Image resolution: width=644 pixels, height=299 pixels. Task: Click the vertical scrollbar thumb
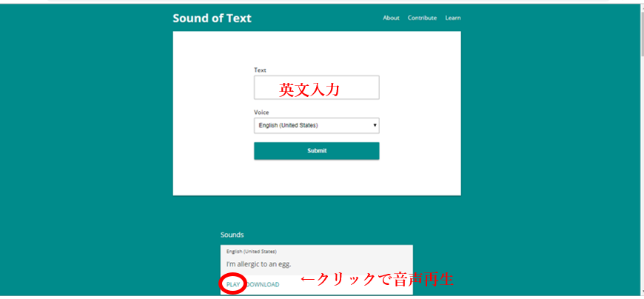[x=640, y=33]
